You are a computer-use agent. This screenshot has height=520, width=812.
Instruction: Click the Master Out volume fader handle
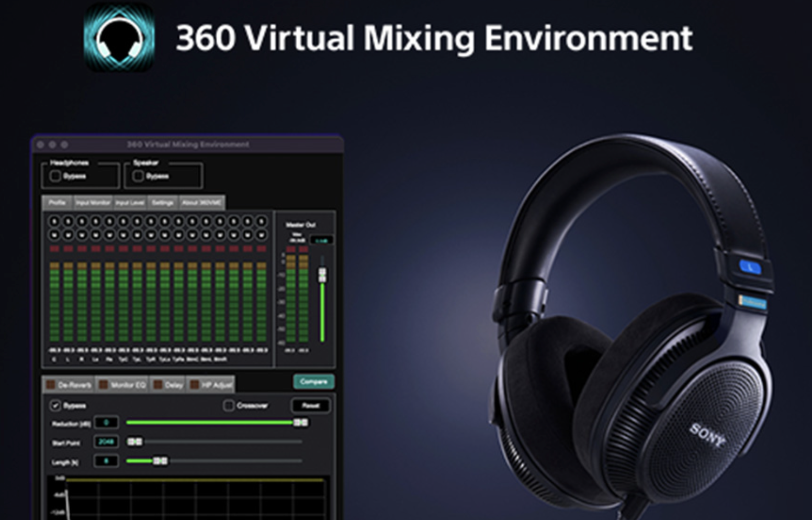pyautogui.click(x=323, y=274)
